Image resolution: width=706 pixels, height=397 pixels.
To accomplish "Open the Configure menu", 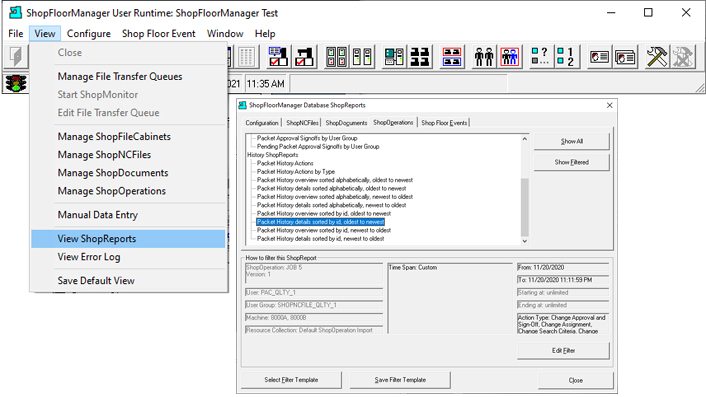I will pos(89,34).
